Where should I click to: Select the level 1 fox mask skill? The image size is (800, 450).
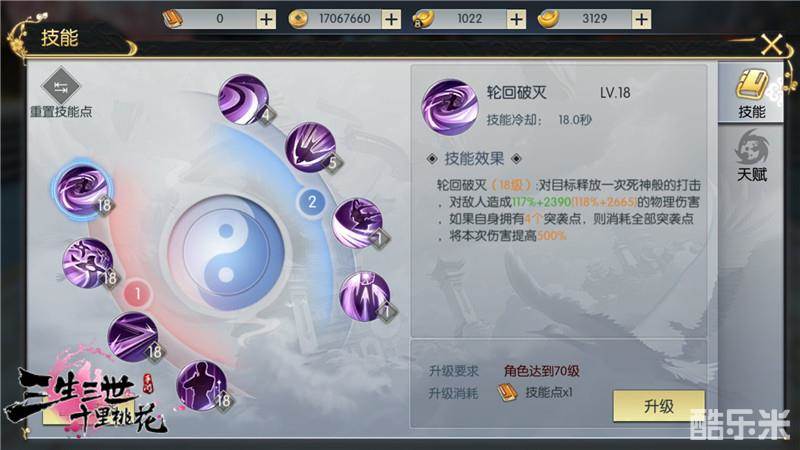coord(358,223)
